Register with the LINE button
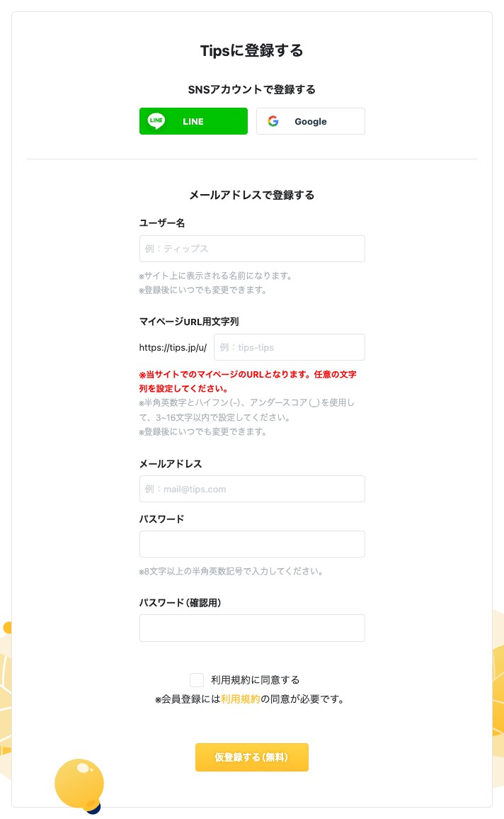The image size is (504, 819). [193, 121]
